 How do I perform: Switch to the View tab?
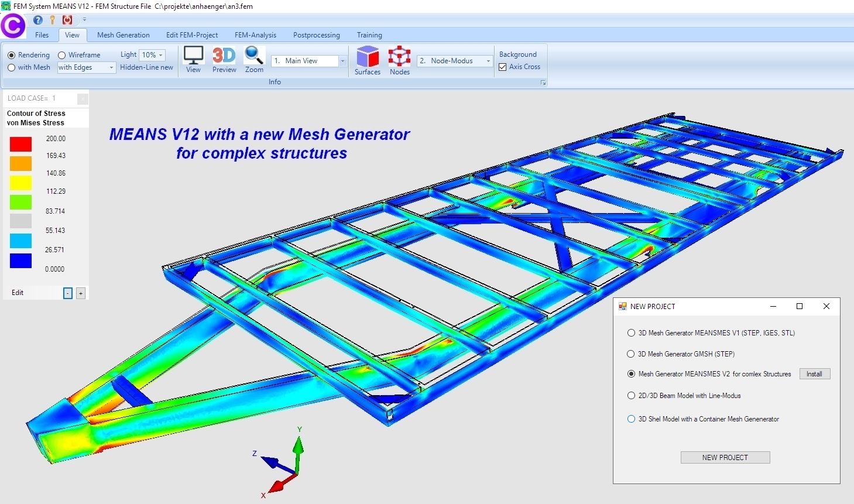click(x=72, y=35)
